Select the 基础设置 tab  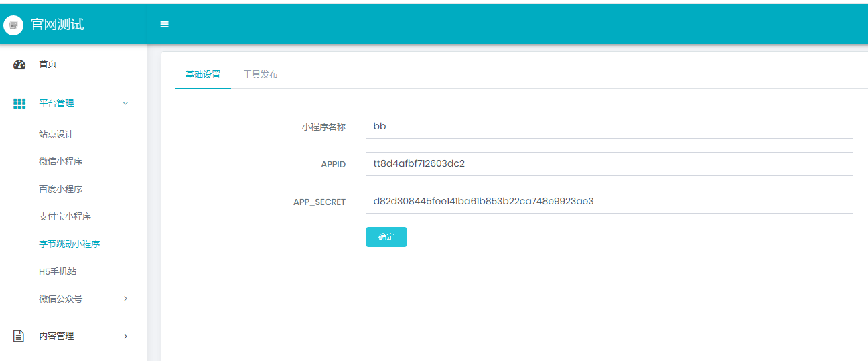(x=203, y=74)
